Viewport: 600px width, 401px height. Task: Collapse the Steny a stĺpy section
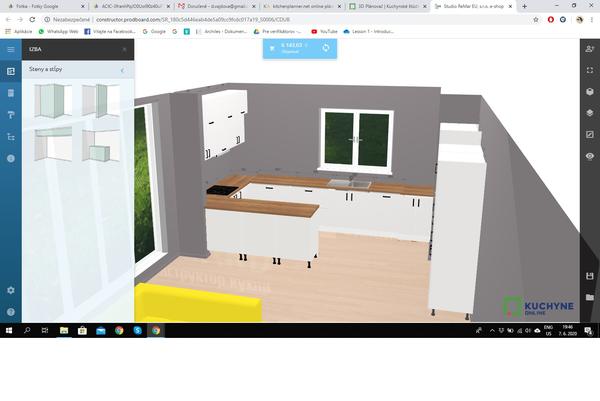point(122,70)
